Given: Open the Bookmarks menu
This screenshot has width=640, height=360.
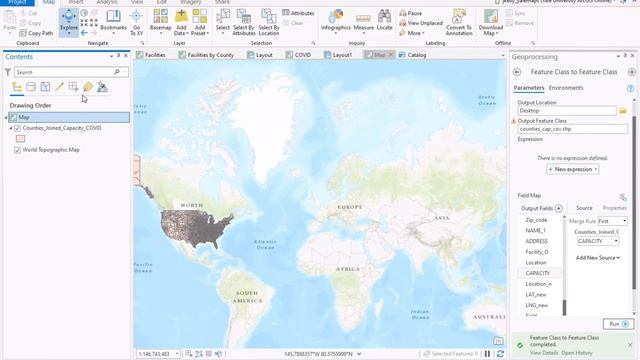Looking at the screenshot, I should [113, 22].
